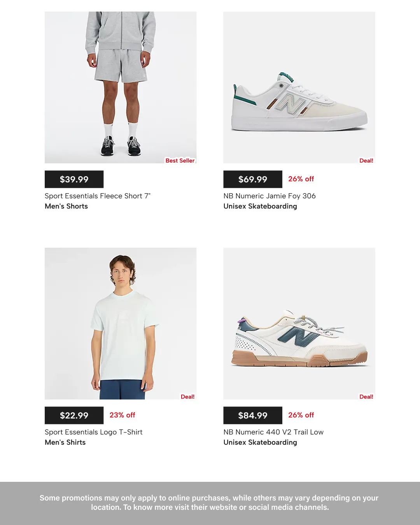Open the 440 V2 Trail Low shoe image

pyautogui.click(x=299, y=324)
